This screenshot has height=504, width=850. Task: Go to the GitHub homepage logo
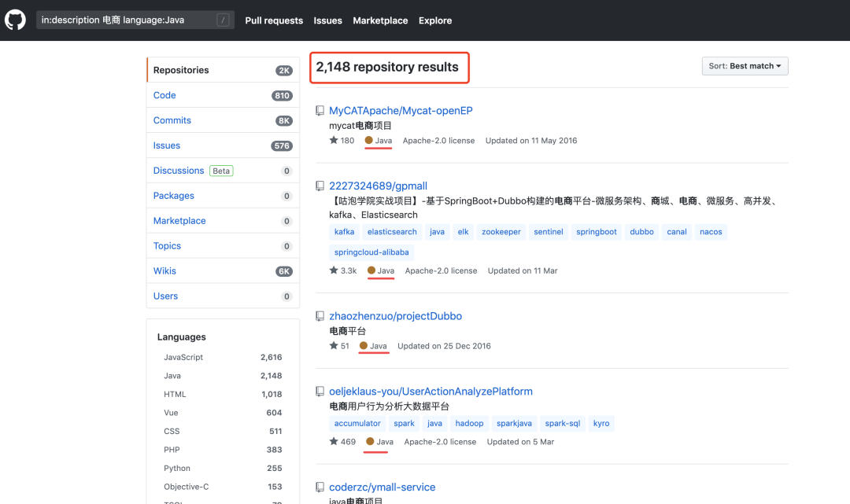tap(15, 20)
